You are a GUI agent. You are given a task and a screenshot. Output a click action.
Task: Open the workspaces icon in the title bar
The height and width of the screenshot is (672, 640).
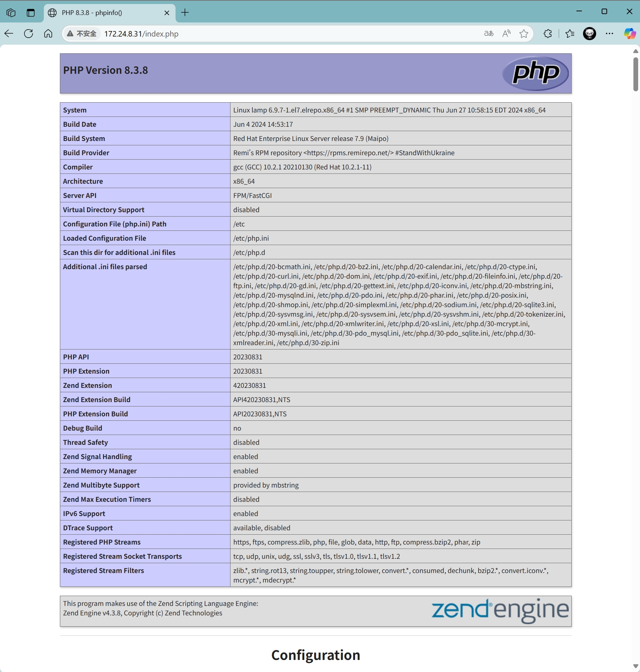[11, 13]
